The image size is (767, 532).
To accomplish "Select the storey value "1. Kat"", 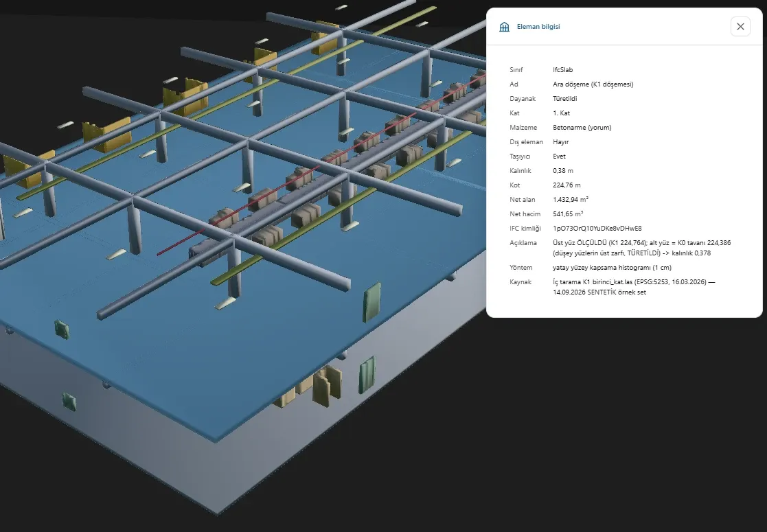I will tap(561, 113).
